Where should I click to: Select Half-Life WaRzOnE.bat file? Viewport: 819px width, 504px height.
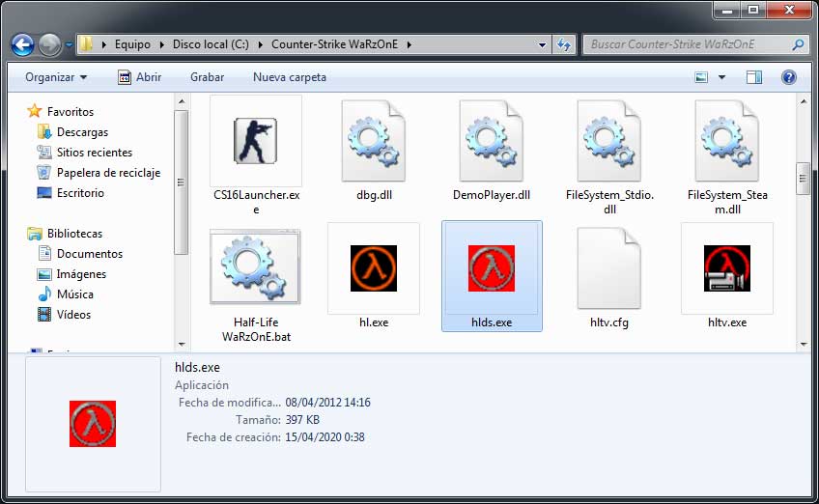click(x=256, y=267)
